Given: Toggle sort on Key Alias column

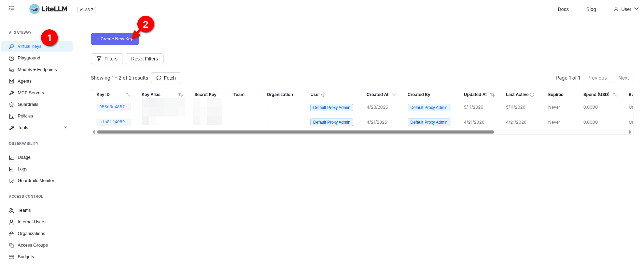Looking at the screenshot, I should coord(181,95).
